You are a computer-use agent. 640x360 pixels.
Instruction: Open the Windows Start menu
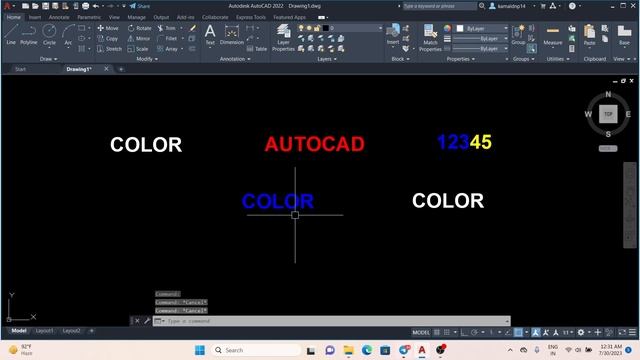(200, 350)
